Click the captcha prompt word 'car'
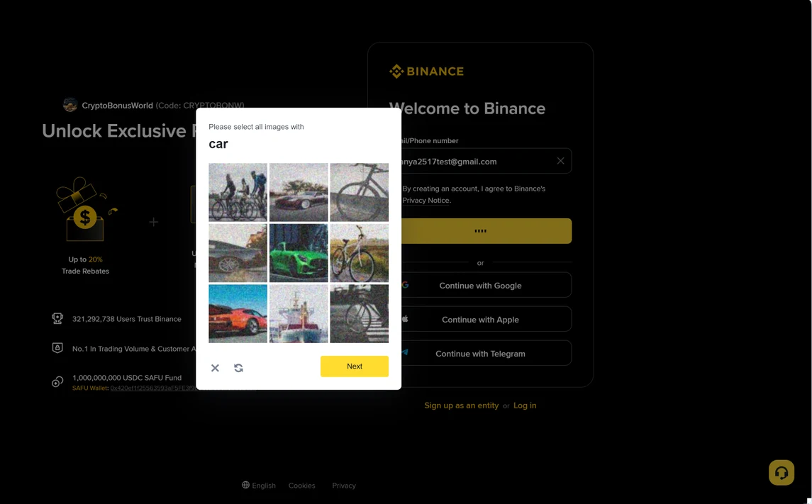This screenshot has height=504, width=812. click(218, 144)
